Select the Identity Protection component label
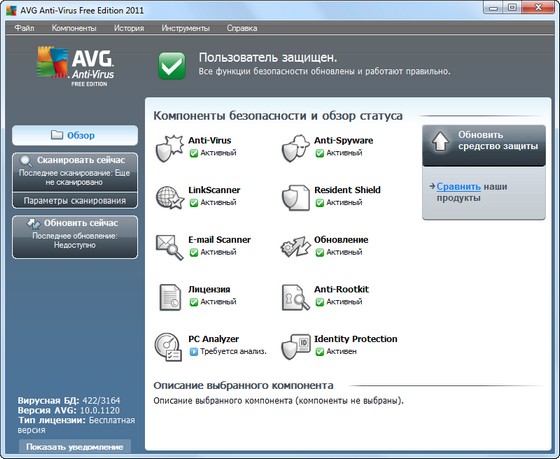The width and height of the screenshot is (560, 459). 356,339
